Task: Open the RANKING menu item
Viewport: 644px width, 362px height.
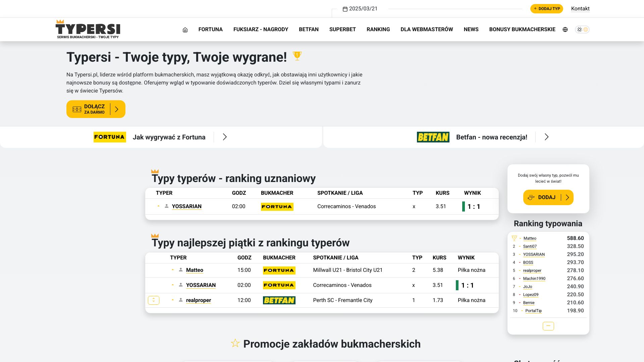Action: 378,29
